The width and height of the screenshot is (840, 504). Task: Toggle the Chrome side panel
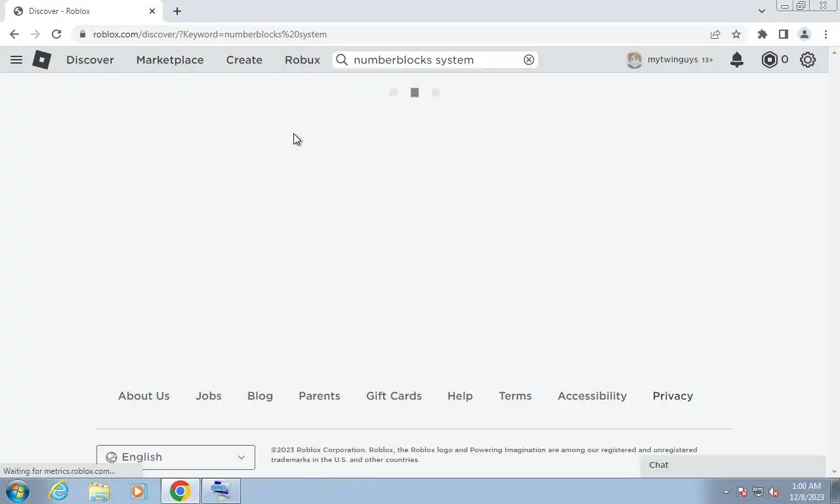pyautogui.click(x=783, y=34)
